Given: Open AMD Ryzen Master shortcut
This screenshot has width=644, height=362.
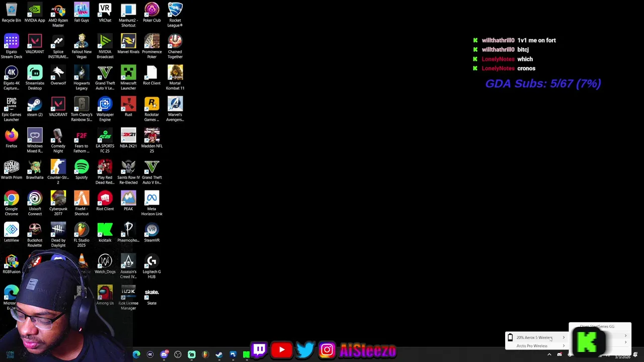Looking at the screenshot, I should click(58, 15).
